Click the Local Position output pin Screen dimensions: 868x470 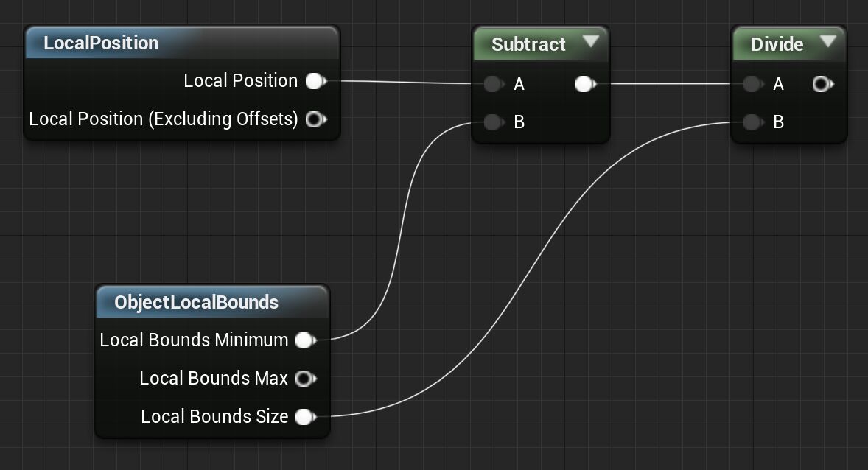(315, 81)
